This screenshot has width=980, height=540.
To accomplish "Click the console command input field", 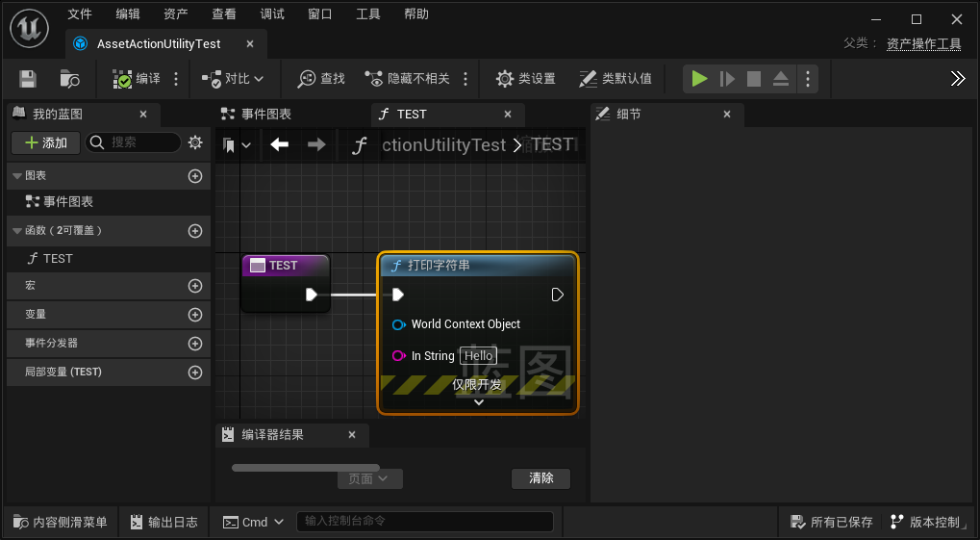I will click(424, 522).
